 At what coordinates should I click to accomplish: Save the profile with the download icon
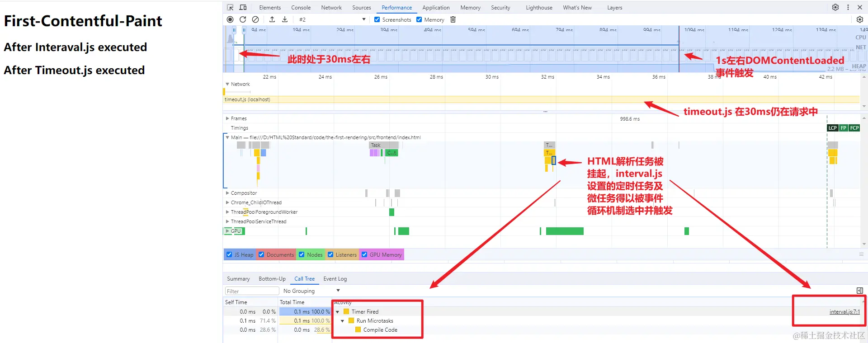[x=285, y=19]
